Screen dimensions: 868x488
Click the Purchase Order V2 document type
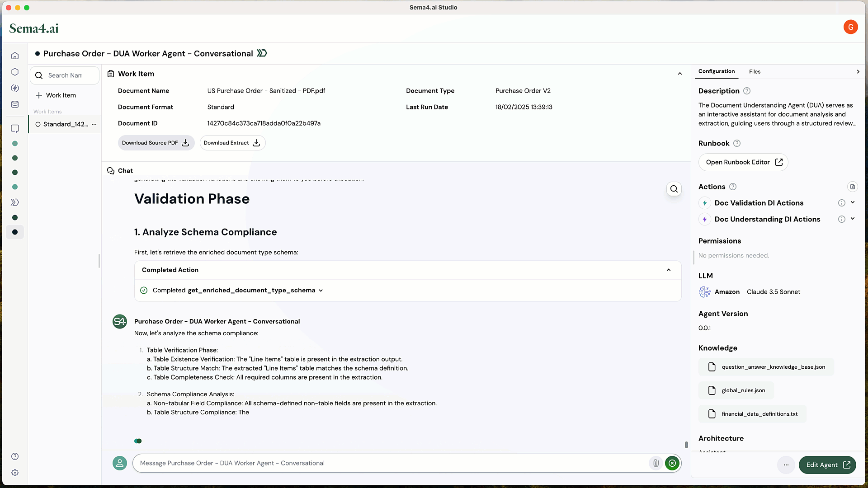[x=523, y=91]
